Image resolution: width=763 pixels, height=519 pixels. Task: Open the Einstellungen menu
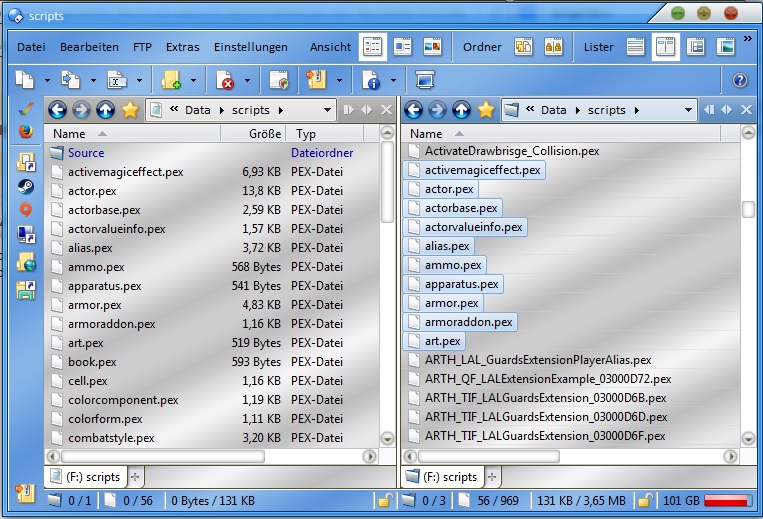coord(250,47)
